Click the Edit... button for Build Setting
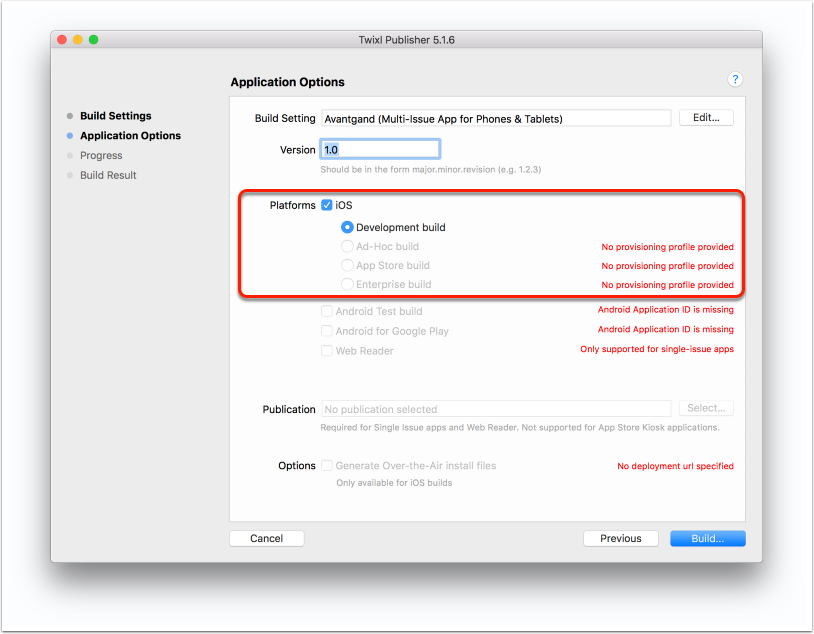This screenshot has width=814, height=634. (706, 118)
